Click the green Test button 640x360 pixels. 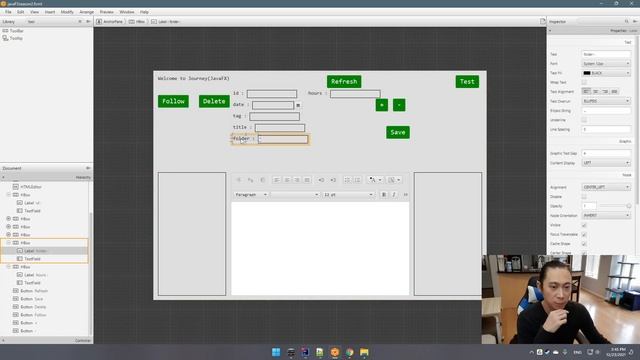point(467,82)
